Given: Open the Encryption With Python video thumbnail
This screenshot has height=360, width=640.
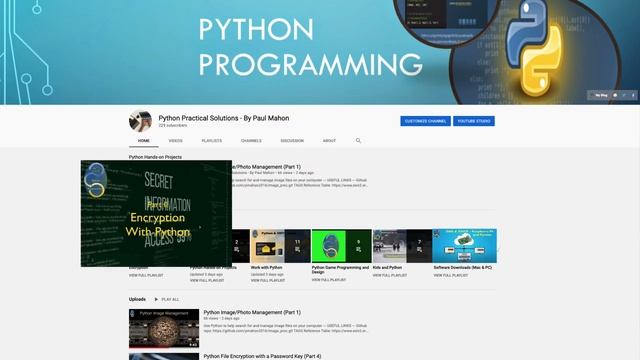Looking at the screenshot, I should [156, 213].
